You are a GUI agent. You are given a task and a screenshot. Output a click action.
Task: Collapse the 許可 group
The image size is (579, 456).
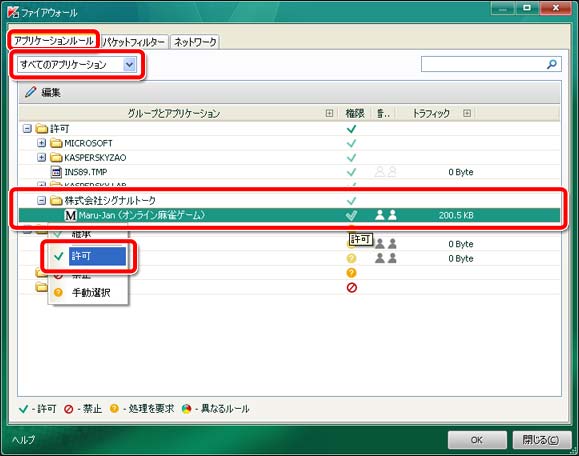pyautogui.click(x=27, y=128)
